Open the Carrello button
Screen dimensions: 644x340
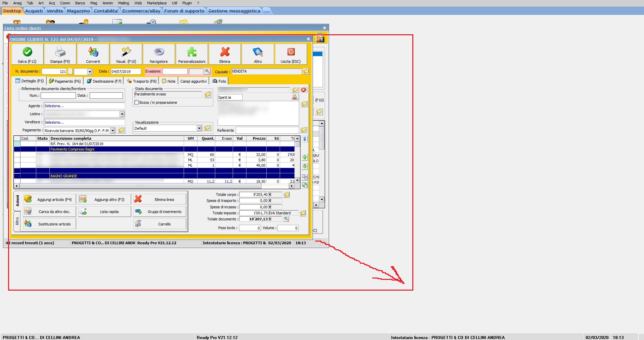point(160,224)
